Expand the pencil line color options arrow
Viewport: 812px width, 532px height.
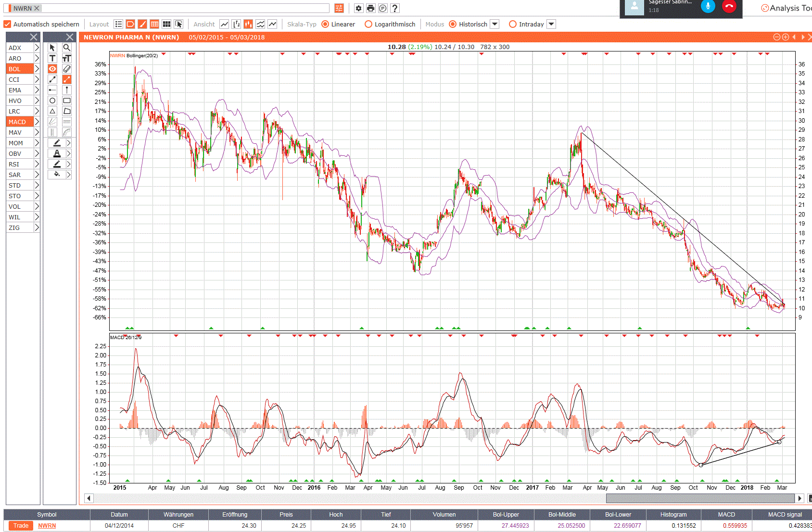(69, 143)
